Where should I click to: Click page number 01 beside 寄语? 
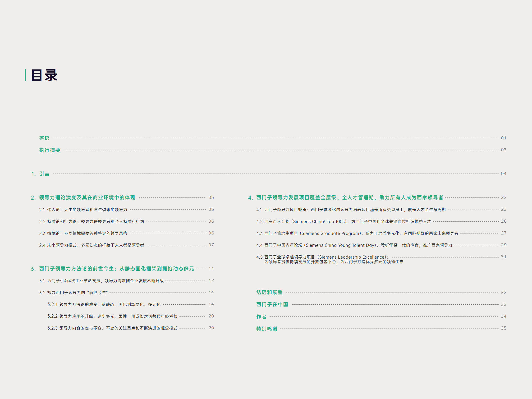click(x=504, y=138)
